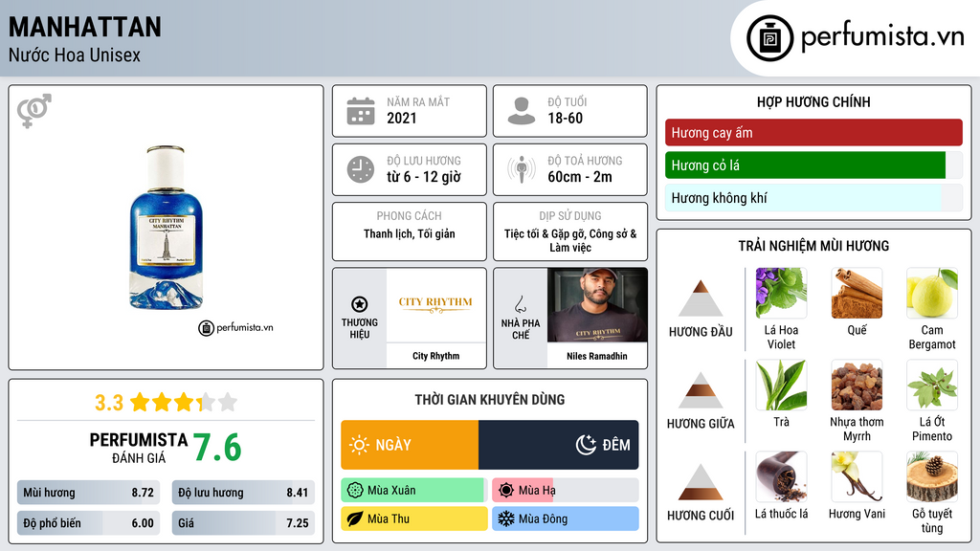Click the calendar icon beside Năm ra mắt
This screenshot has width=980, height=551.
point(361,111)
